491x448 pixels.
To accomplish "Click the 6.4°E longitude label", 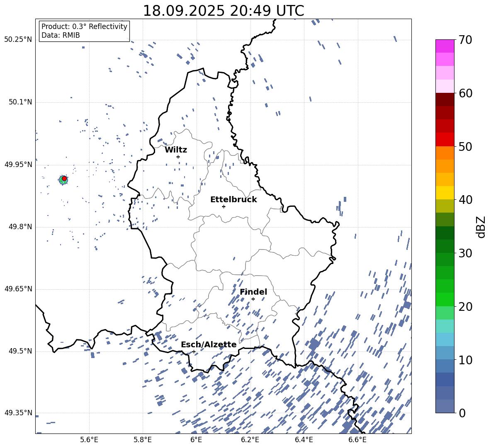I will 304,440.
